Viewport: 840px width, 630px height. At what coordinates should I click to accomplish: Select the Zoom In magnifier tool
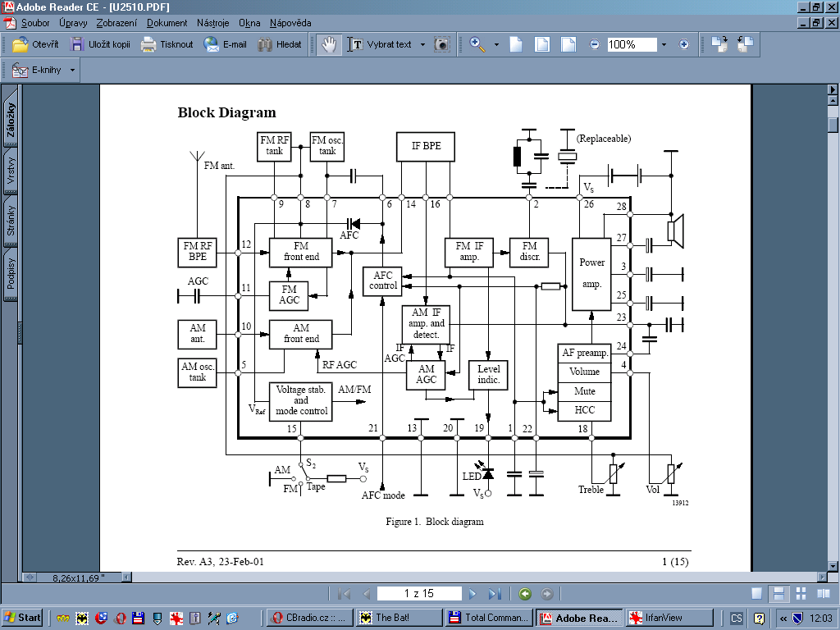click(x=477, y=44)
